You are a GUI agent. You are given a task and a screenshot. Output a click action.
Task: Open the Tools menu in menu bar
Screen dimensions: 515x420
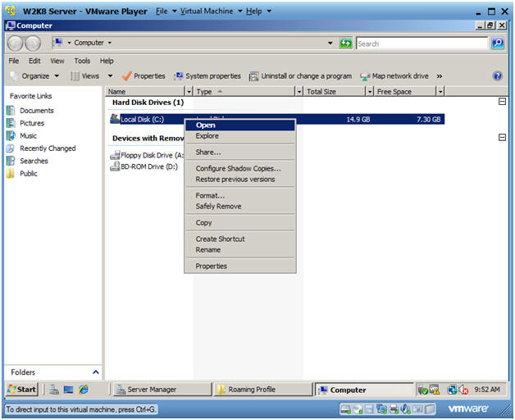pyautogui.click(x=82, y=61)
